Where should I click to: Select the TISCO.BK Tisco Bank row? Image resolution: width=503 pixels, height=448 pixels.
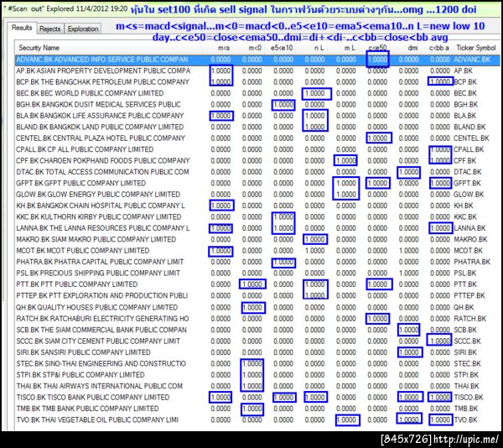click(257, 398)
